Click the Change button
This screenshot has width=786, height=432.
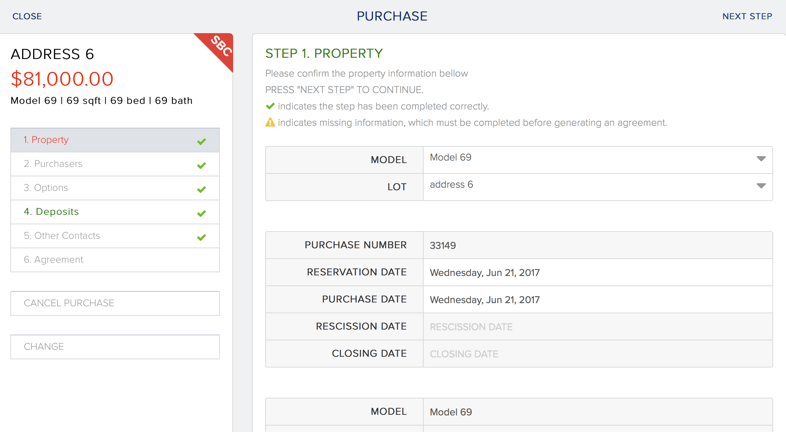tap(115, 347)
